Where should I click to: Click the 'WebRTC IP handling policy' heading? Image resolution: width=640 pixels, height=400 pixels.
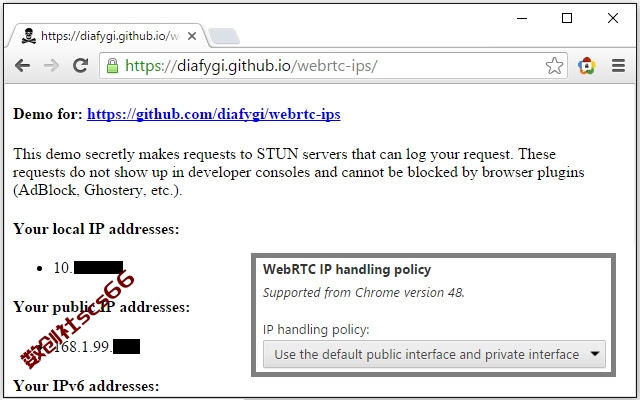click(x=347, y=269)
